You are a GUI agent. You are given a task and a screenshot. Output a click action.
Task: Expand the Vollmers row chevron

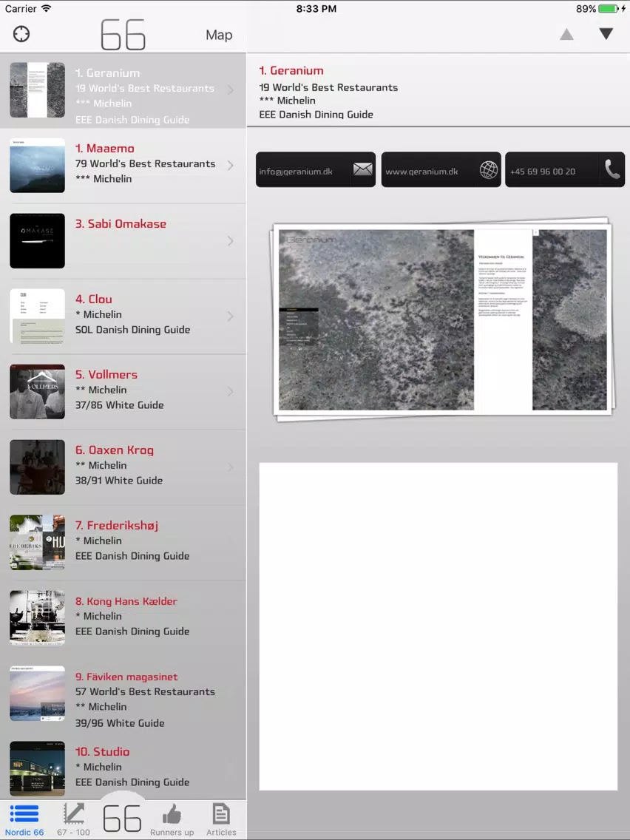231,392
